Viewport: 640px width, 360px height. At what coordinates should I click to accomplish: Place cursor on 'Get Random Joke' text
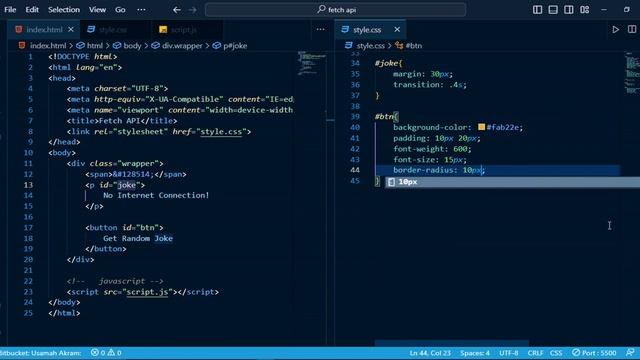138,238
